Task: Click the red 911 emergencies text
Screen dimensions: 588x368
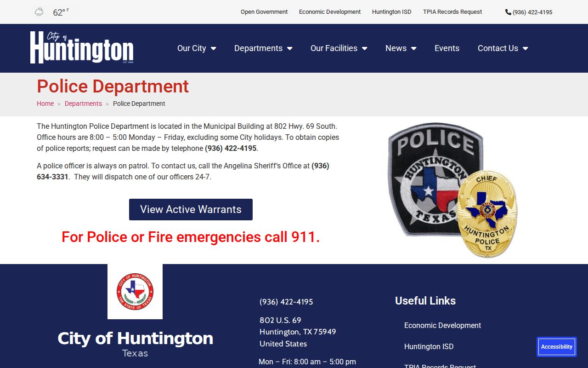Action: tap(191, 237)
